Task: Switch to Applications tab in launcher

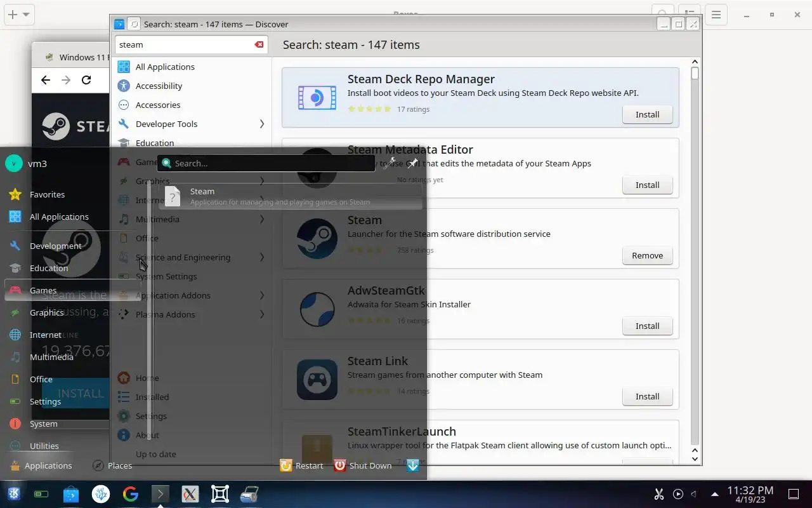Action: click(41, 465)
